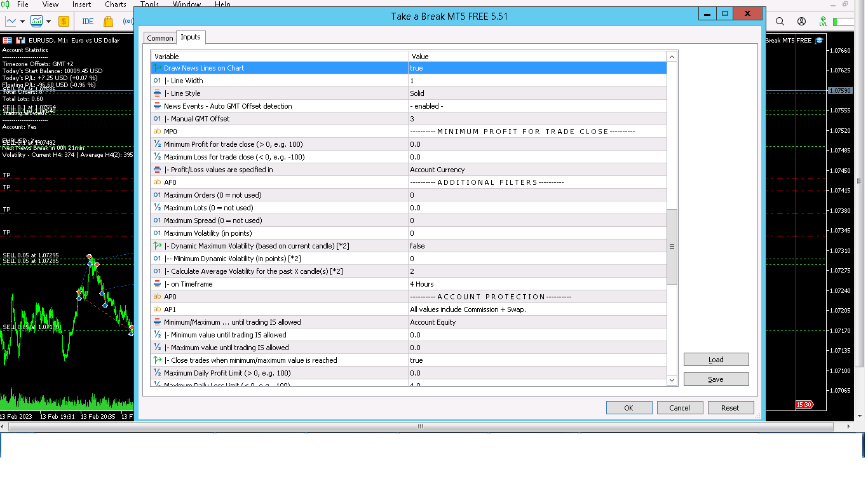This screenshot has height=488, width=868.
Task: Open the Market shopping bag icon
Action: tap(108, 21)
